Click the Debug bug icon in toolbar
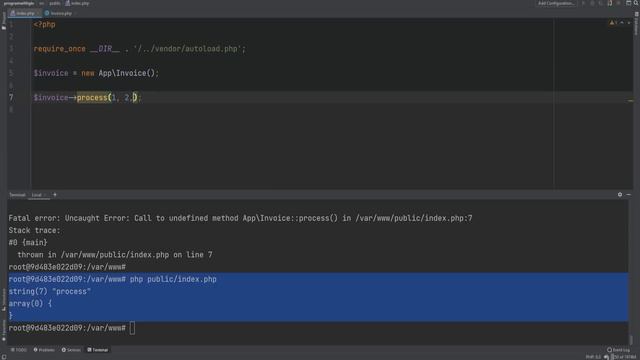The image size is (640, 360). [x=592, y=3]
